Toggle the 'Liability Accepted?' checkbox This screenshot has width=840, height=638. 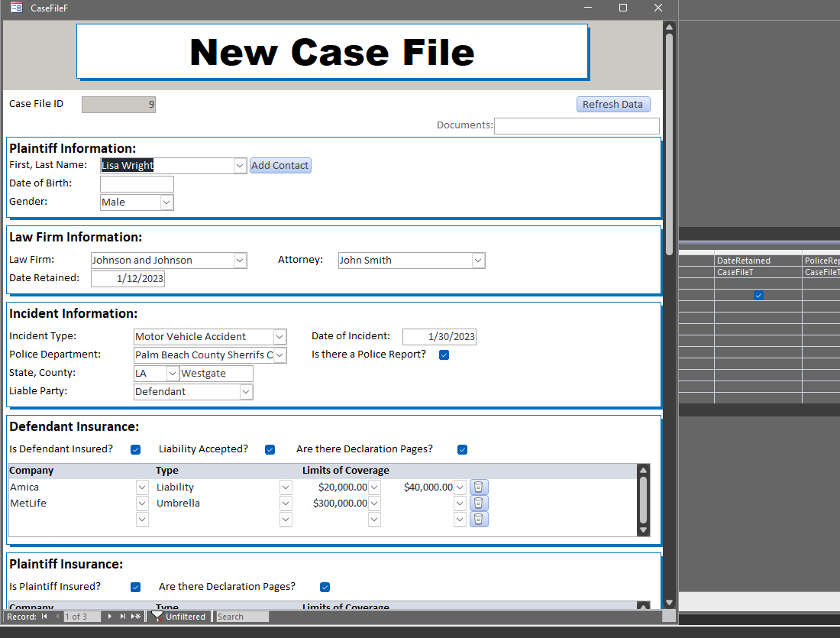270,449
